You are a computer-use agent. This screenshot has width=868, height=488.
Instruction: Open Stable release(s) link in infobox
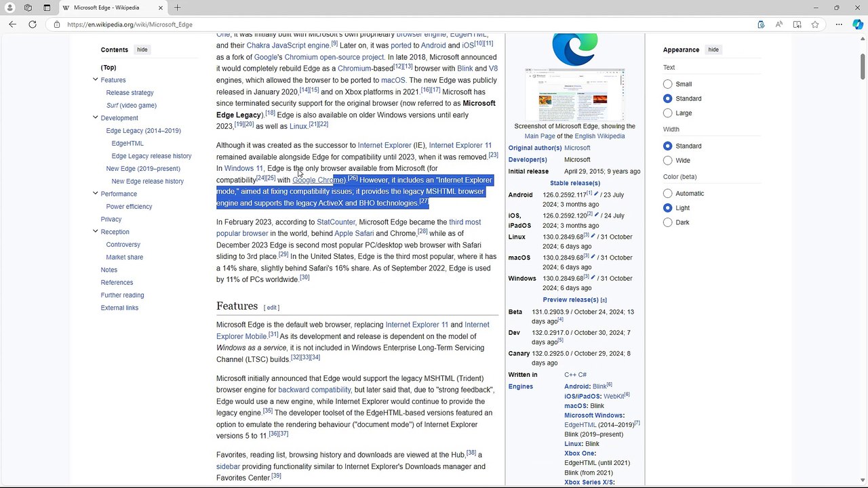click(575, 183)
